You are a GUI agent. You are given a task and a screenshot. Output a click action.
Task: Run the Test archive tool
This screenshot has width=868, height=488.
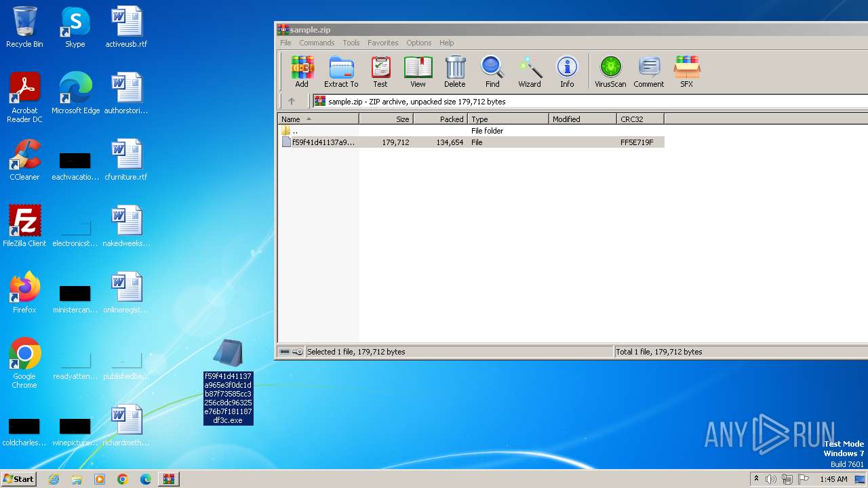pos(380,72)
